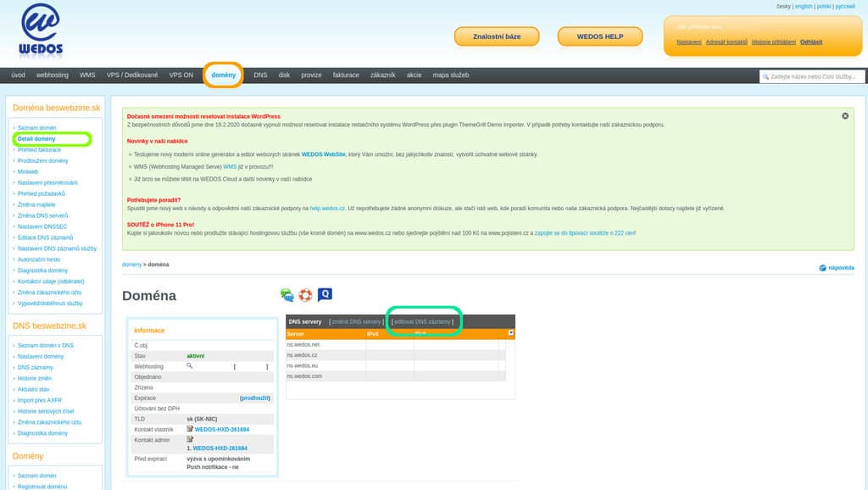Switch language to polski

click(824, 7)
